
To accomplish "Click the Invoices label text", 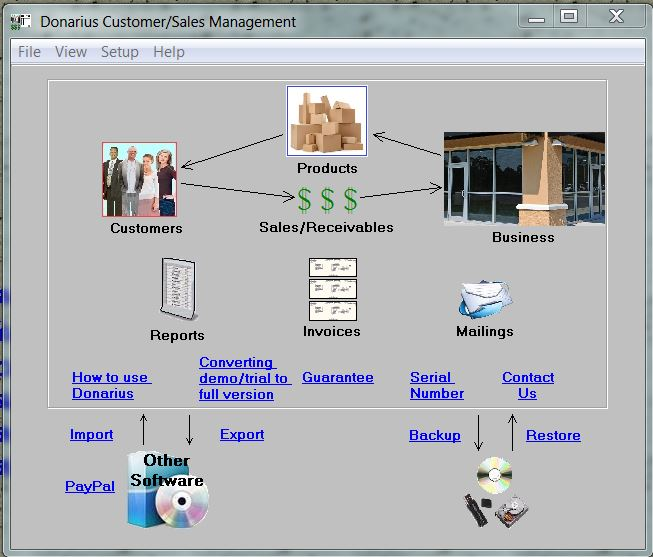I will tap(331, 332).
